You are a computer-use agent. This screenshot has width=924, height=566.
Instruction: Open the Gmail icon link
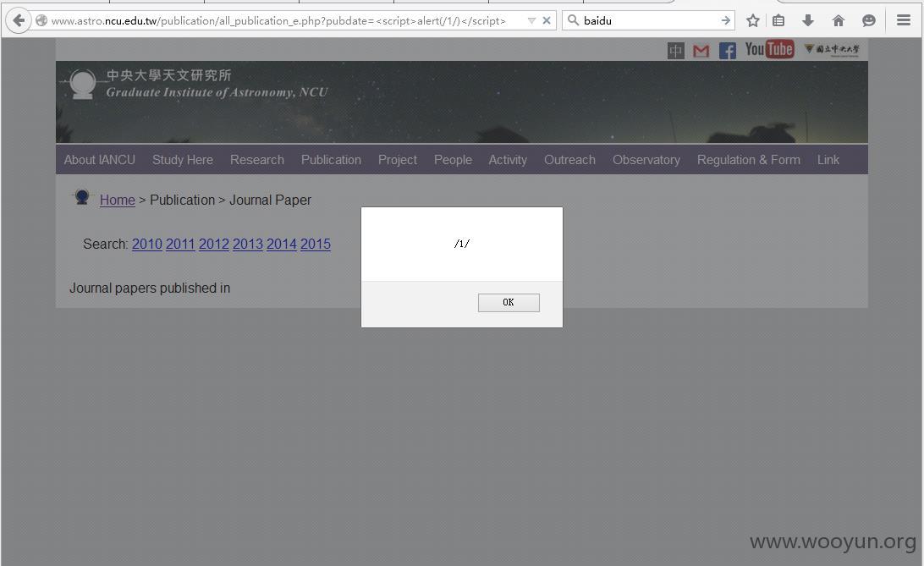(701, 52)
